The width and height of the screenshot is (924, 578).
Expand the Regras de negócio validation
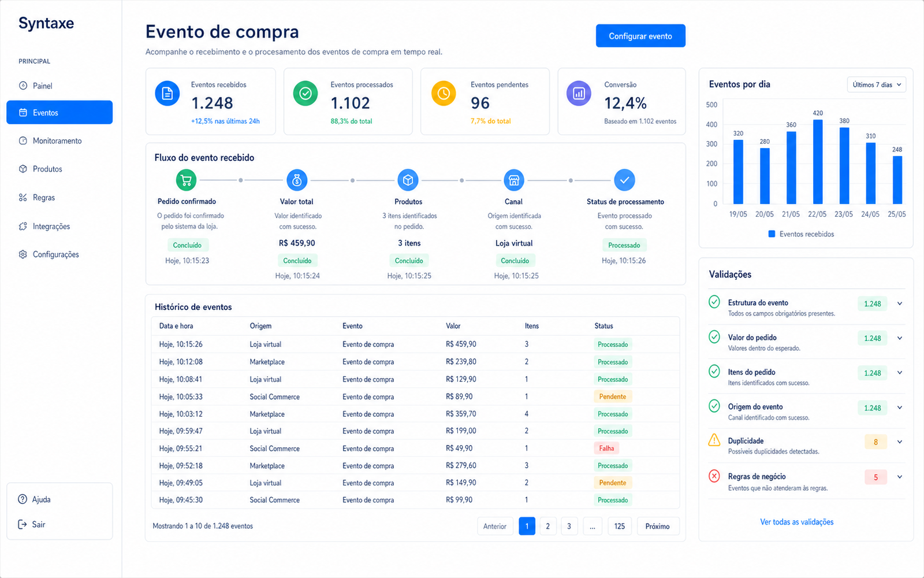coord(900,477)
